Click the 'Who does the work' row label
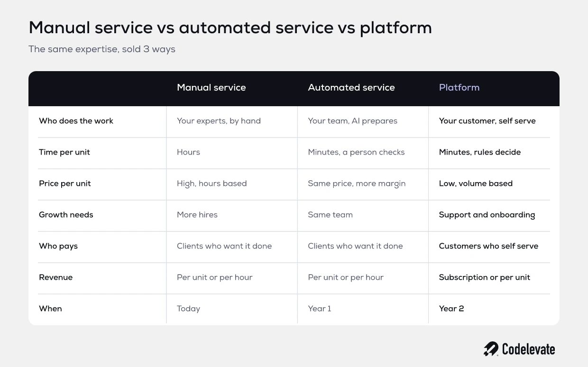 click(x=76, y=121)
